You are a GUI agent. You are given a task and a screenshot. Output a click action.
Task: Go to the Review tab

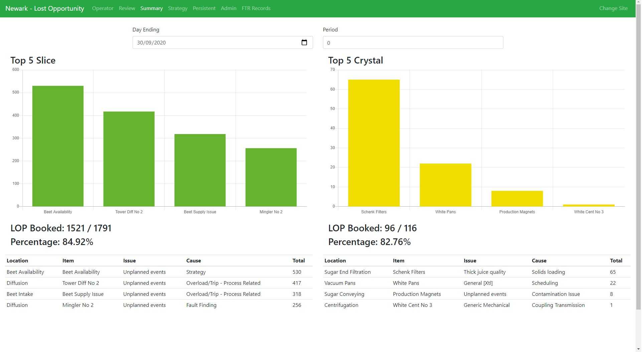[x=128, y=8]
